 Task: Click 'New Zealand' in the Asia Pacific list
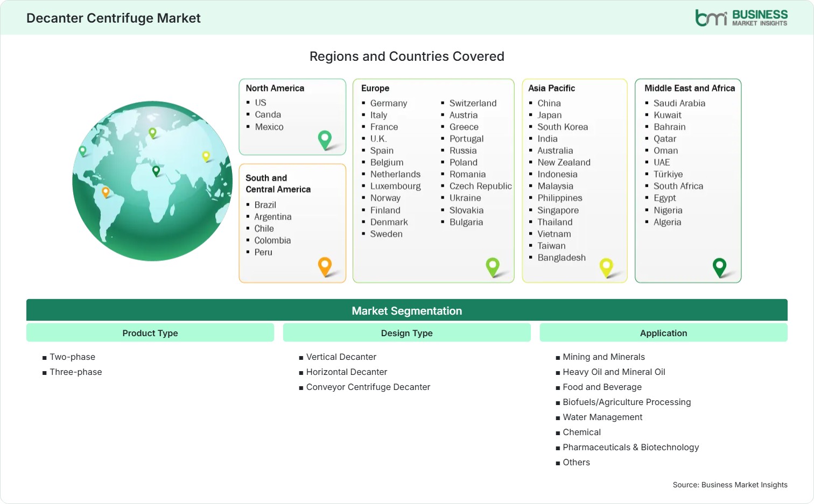pos(564,162)
